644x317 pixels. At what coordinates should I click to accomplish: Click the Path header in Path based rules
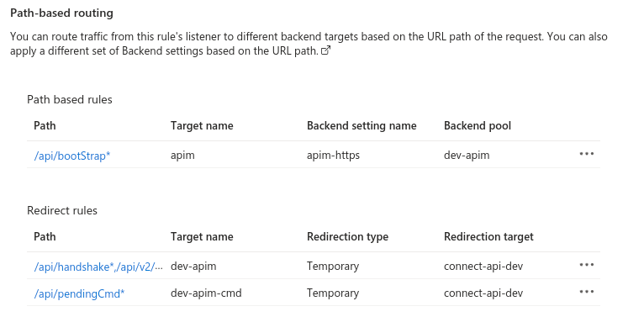pyautogui.click(x=45, y=125)
